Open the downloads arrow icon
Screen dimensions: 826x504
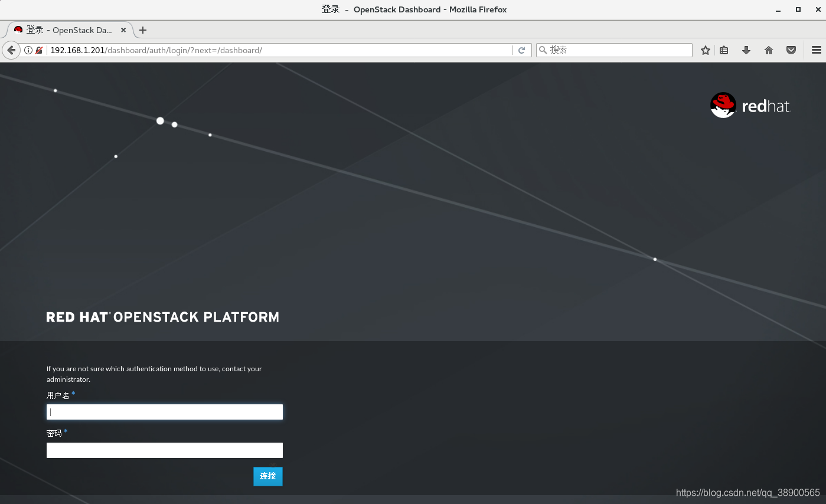(746, 50)
